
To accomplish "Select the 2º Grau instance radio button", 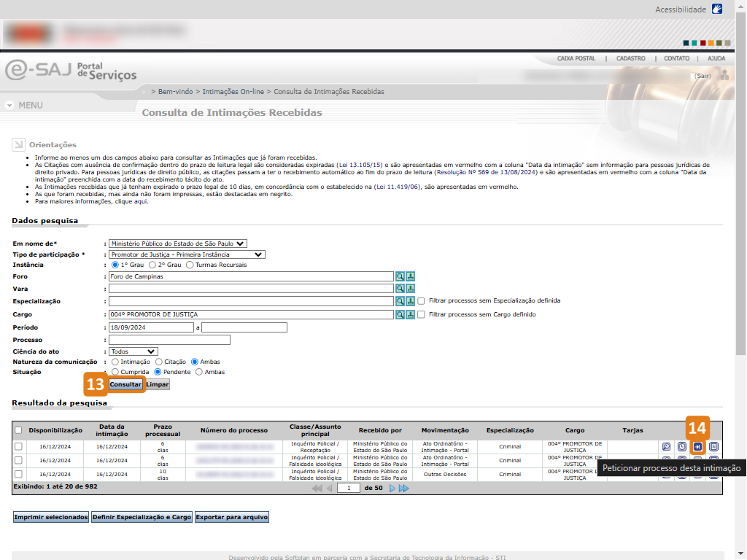I will 152,265.
